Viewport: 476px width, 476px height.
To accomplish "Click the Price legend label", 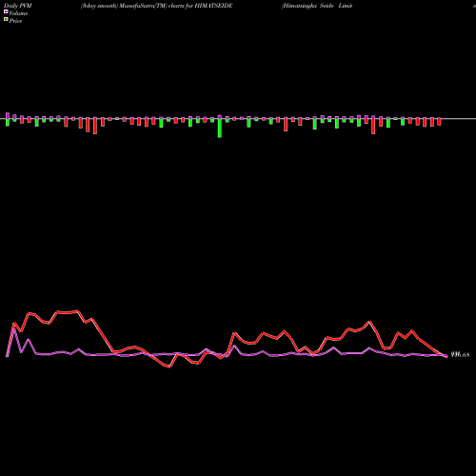I will (15, 21).
